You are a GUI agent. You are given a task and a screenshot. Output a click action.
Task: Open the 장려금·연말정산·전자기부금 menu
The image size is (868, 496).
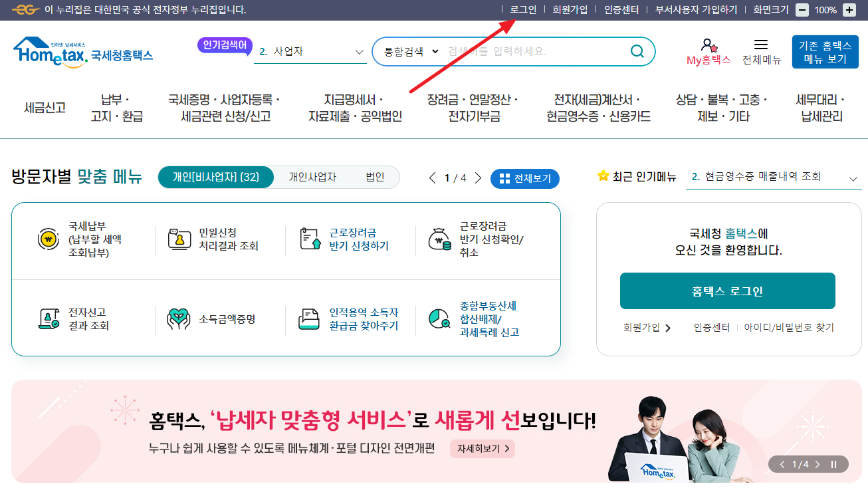[473, 108]
